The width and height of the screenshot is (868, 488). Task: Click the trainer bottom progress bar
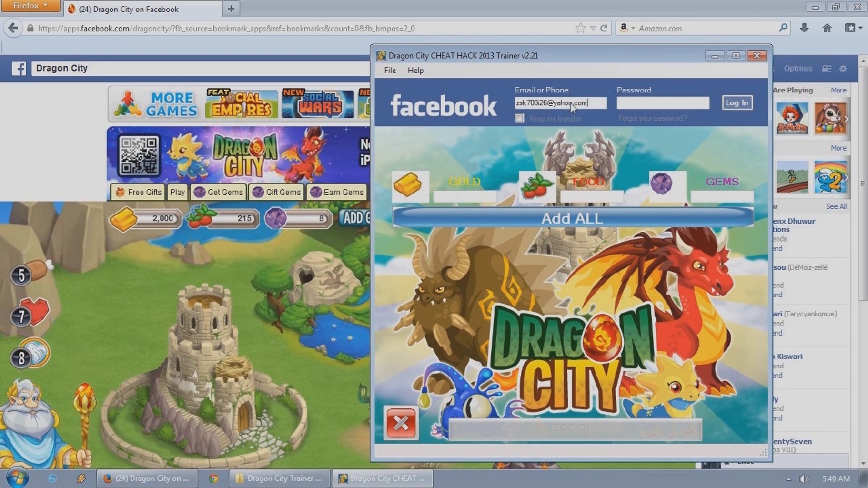click(x=575, y=429)
